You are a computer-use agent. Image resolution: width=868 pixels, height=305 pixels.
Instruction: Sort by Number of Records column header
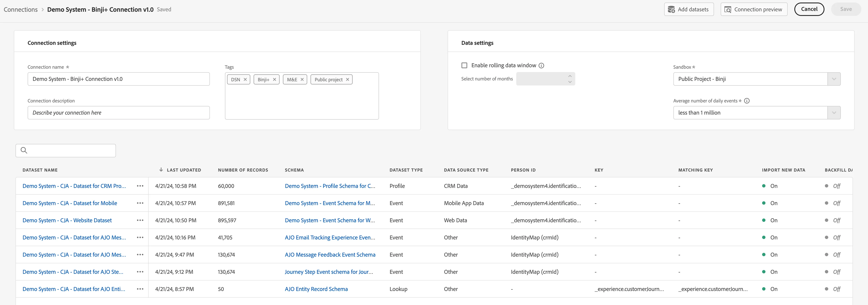pyautogui.click(x=243, y=170)
